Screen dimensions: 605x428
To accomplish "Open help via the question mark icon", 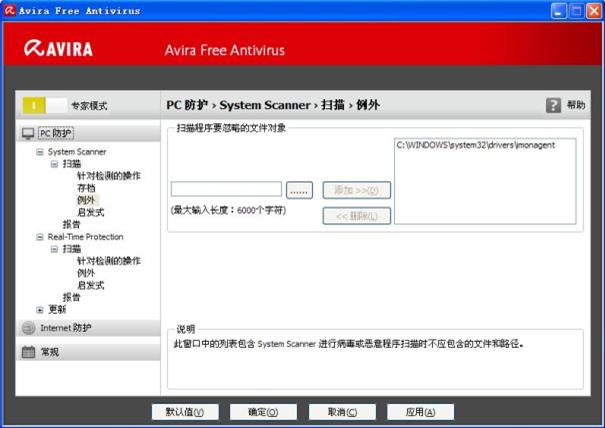I will pos(553,105).
